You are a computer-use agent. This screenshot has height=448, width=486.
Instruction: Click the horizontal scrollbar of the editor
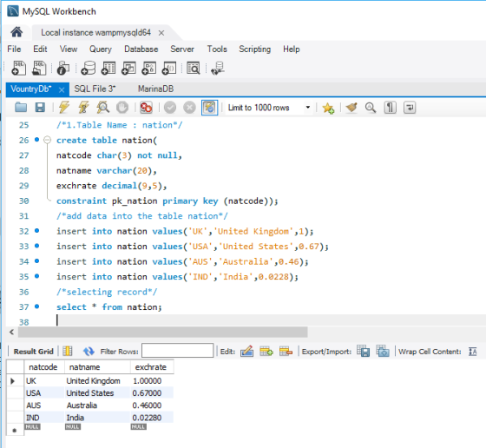(x=163, y=332)
